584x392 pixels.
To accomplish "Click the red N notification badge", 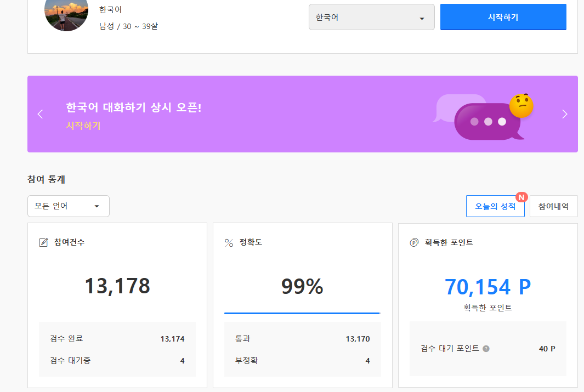I will pos(521,197).
